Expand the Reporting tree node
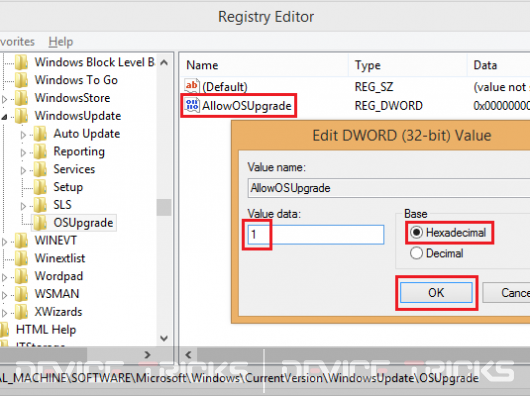This screenshot has height=396, width=530. 23,153
